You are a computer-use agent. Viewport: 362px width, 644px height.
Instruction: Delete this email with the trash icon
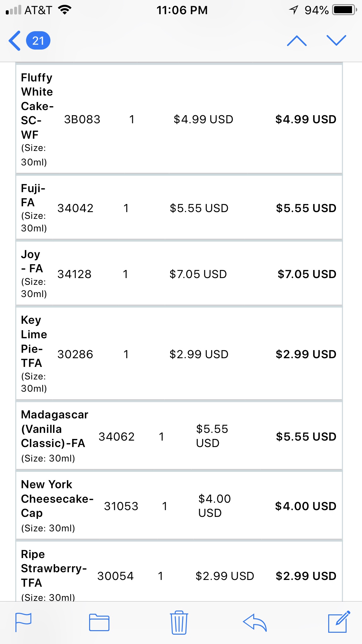click(179, 622)
